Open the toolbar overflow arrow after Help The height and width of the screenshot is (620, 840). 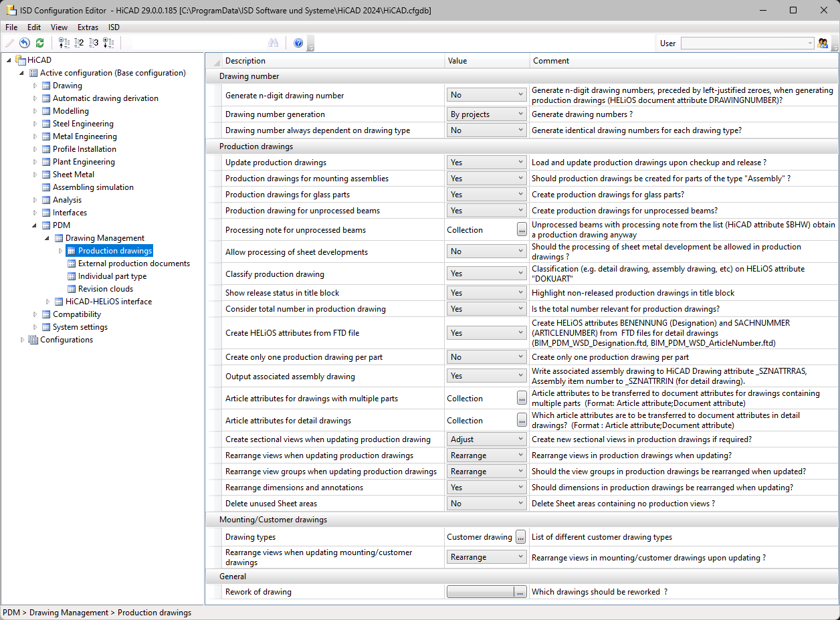[x=311, y=45]
